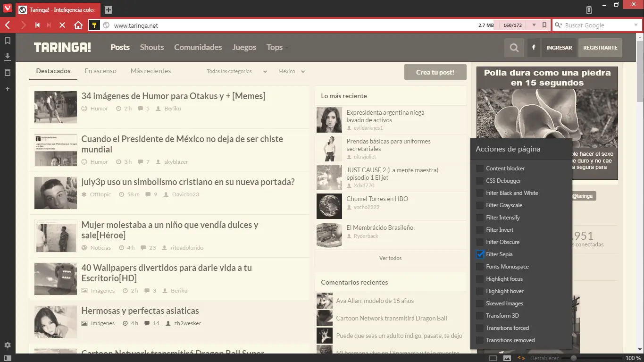
Task: Open the Shouts navigation item
Action: click(152, 47)
